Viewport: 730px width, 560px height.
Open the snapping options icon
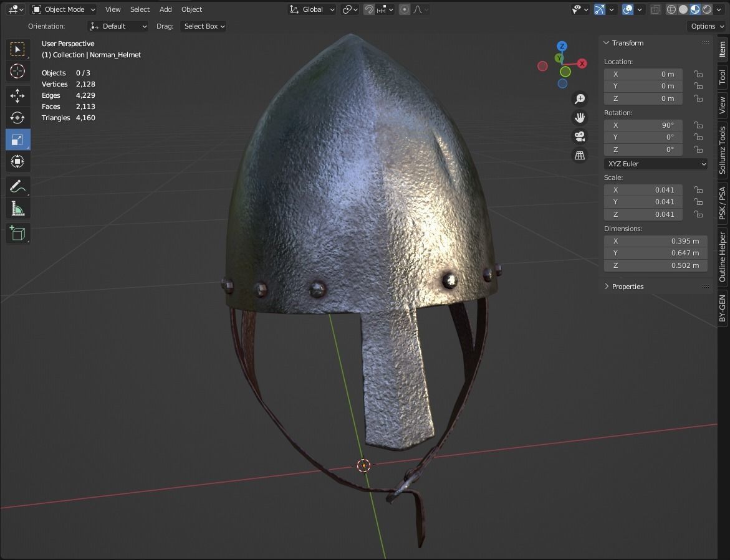pyautogui.click(x=385, y=9)
